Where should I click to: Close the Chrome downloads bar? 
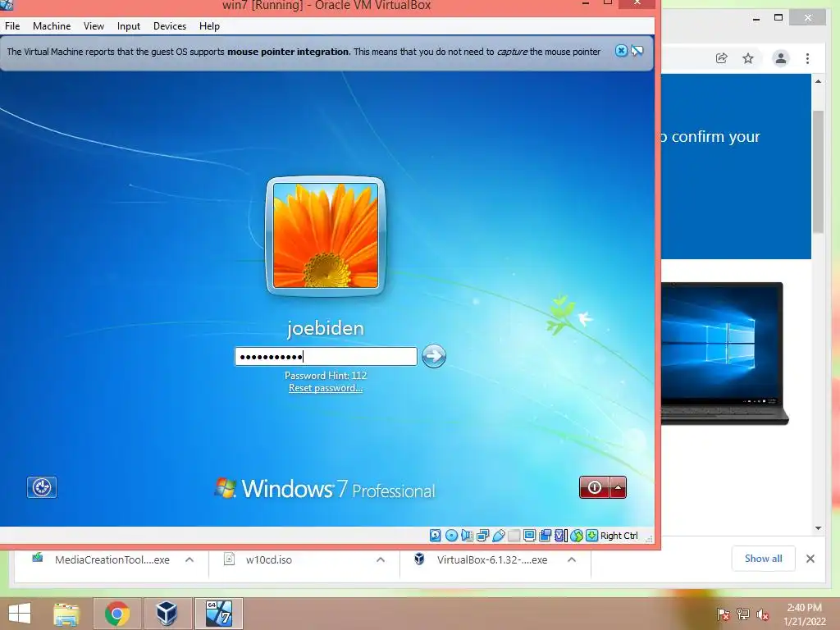point(810,559)
